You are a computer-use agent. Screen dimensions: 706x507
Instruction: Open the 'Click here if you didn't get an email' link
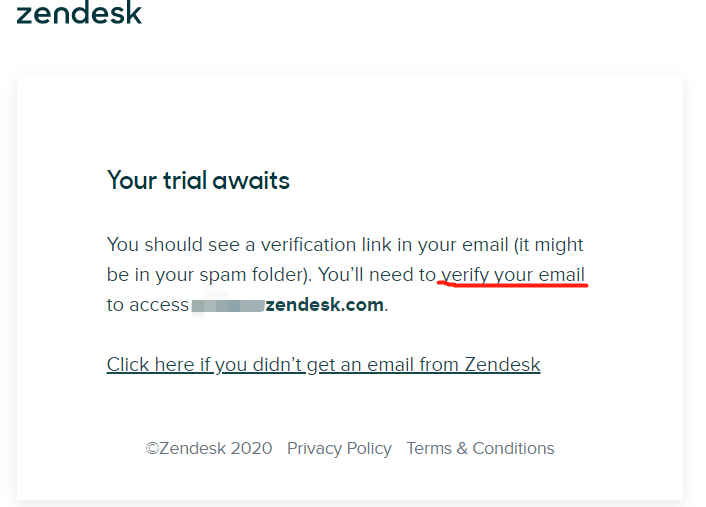coord(323,365)
